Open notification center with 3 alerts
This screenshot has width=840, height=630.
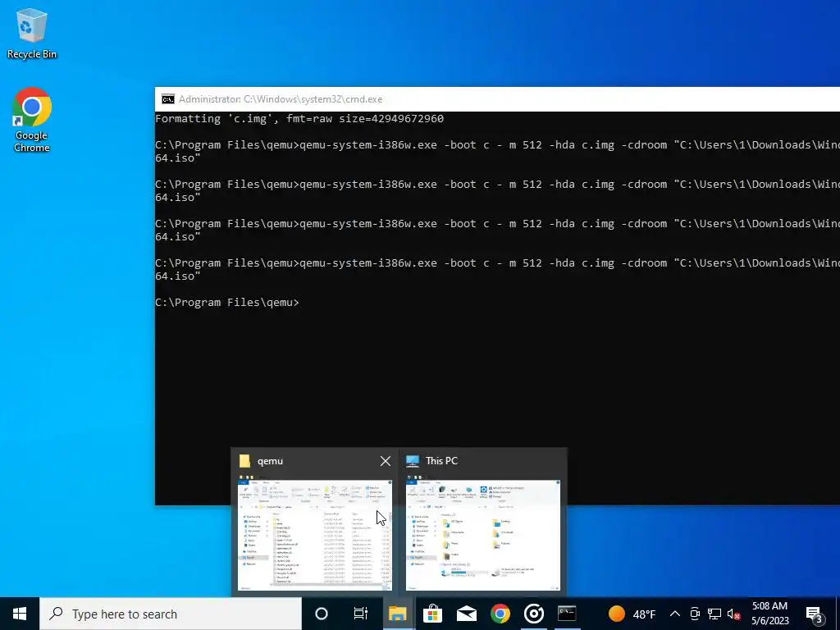click(815, 614)
